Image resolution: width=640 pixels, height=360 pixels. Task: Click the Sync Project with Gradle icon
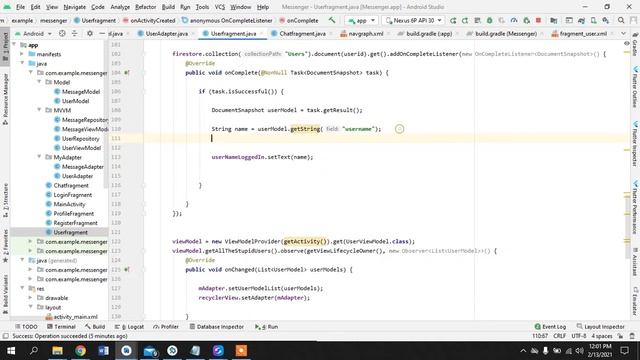coord(581,20)
